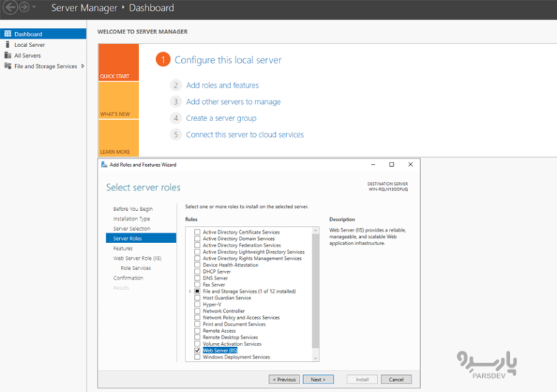This screenshot has width=557, height=392.
Task: Check Active Directory Domain Services
Action: [x=197, y=239]
